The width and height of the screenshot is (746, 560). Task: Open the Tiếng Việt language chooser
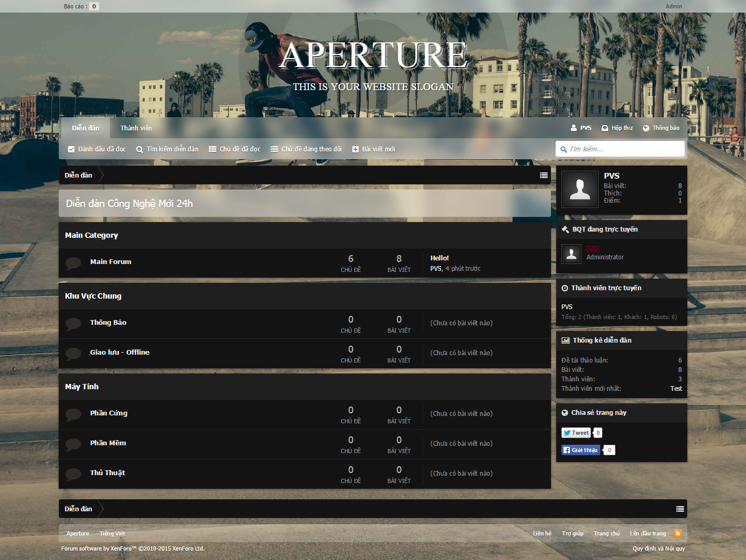112,533
